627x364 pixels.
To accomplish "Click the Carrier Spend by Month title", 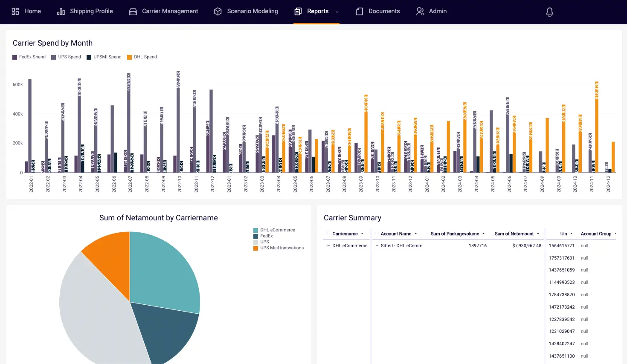I will pyautogui.click(x=52, y=43).
